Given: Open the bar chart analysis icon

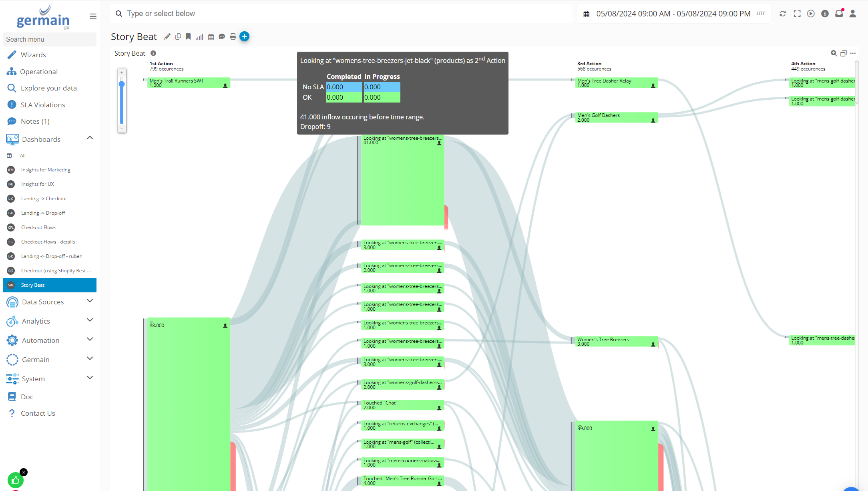Looking at the screenshot, I should coord(199,36).
